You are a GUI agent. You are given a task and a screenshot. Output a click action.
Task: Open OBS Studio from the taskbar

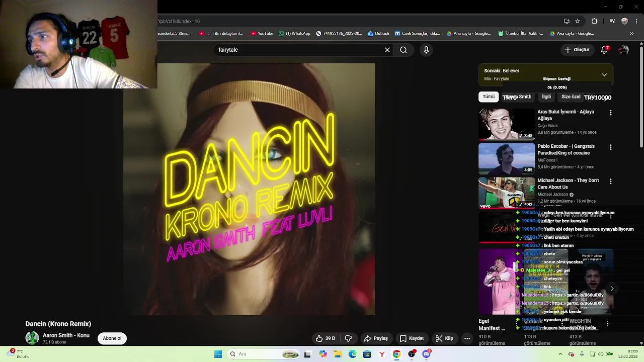[x=412, y=354]
